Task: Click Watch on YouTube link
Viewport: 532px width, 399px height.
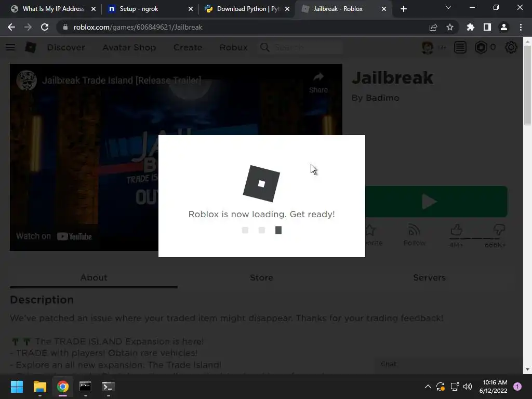Action: 54,236
